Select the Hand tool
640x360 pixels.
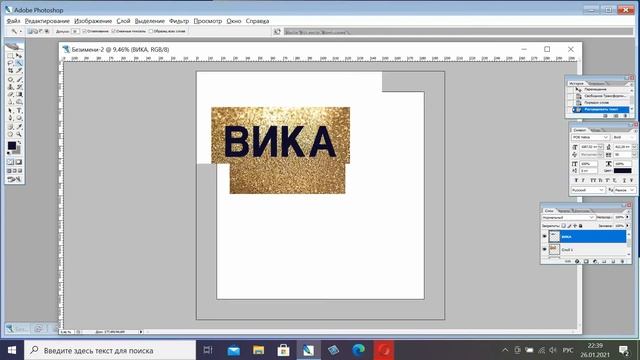(x=11, y=134)
